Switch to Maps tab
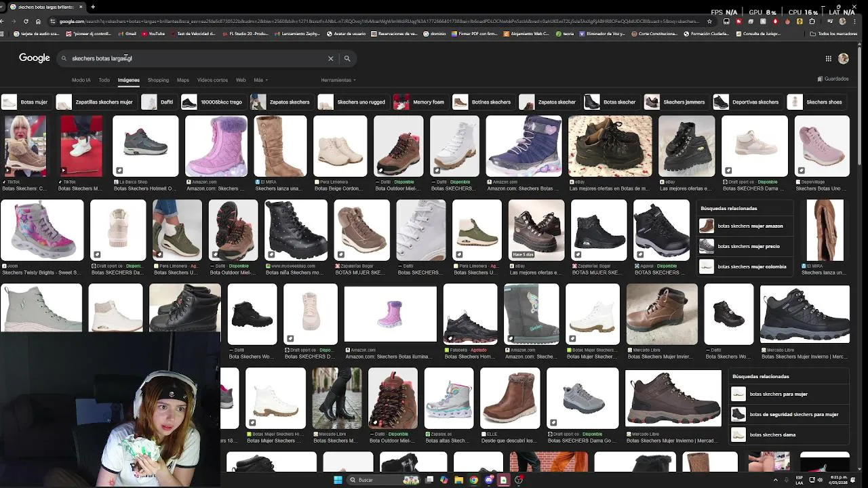Viewport: 868px width, 488px height. (x=183, y=80)
